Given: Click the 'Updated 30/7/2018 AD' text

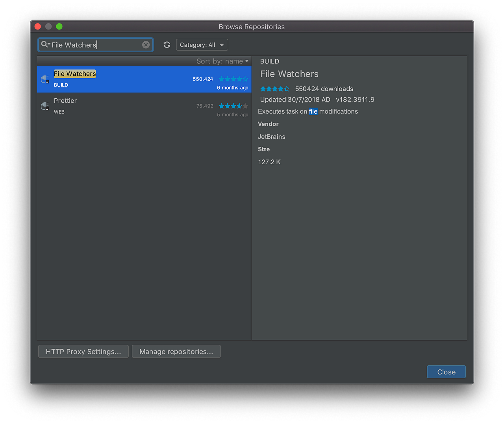Looking at the screenshot, I should coord(295,100).
